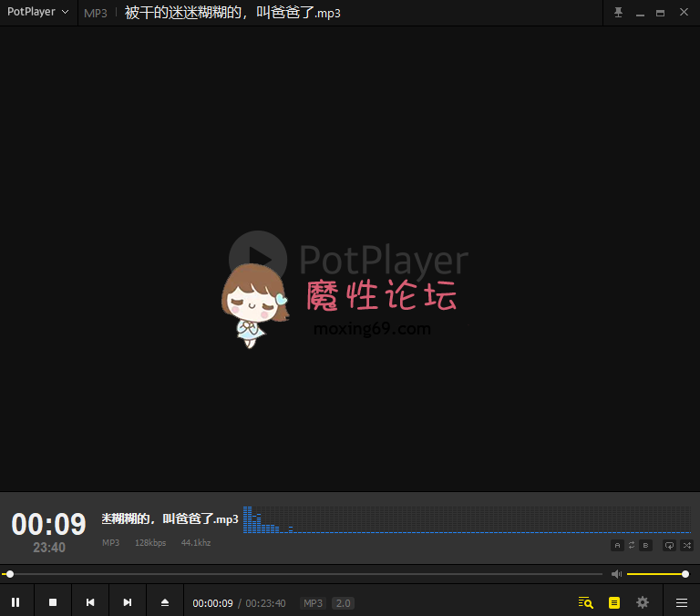700x616 pixels.
Task: Mute the volume speaker icon
Action: pos(616,574)
